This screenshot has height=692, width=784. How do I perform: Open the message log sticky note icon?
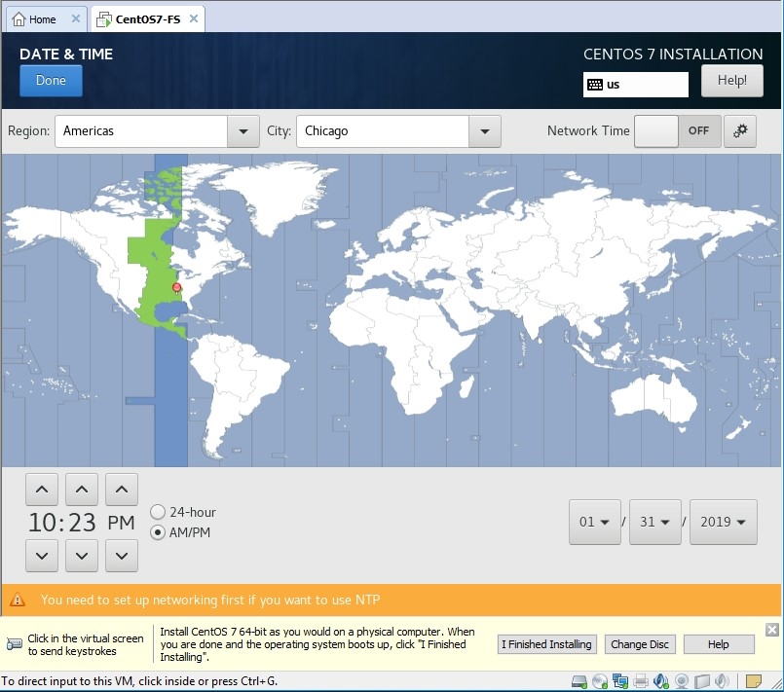(x=753, y=681)
